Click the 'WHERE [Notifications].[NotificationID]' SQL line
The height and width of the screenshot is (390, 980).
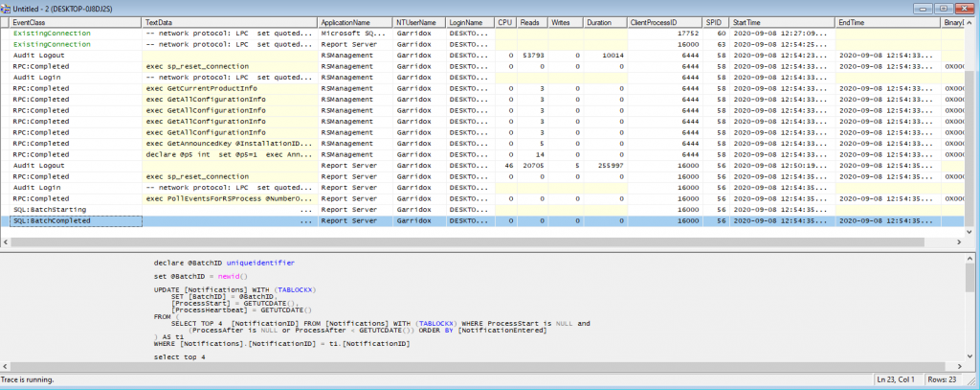281,344
